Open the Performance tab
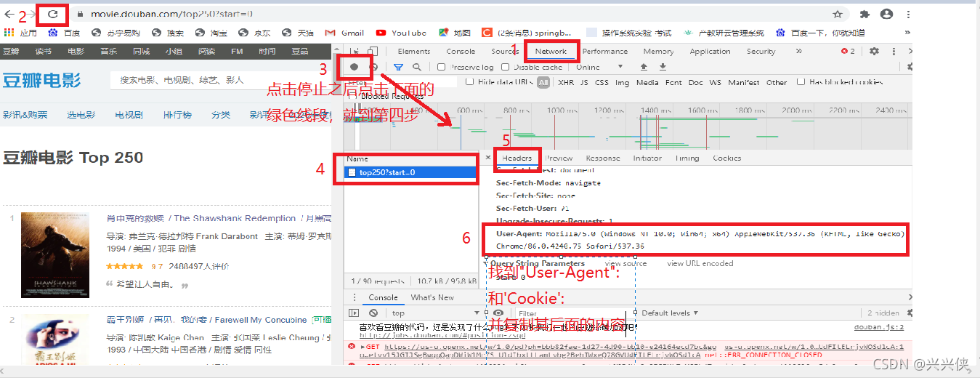The width and height of the screenshot is (980, 378). pos(605,52)
